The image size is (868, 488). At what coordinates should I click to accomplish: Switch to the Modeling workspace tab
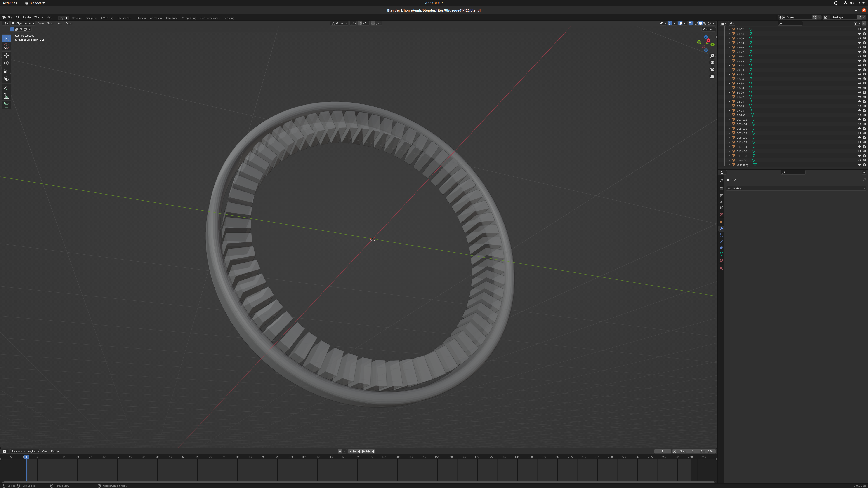click(x=76, y=18)
